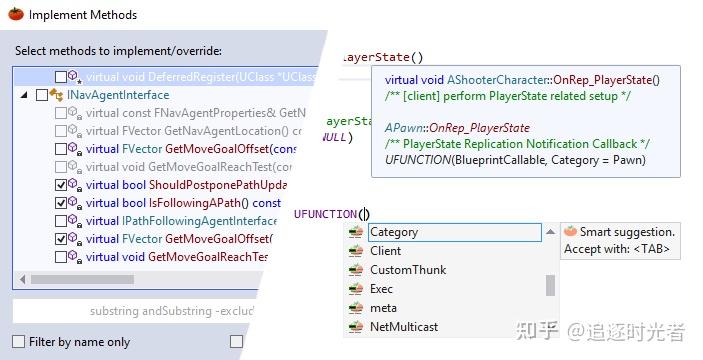Click the tomato icon in title bar
Viewport: 703px width, 360px height.
[16, 14]
